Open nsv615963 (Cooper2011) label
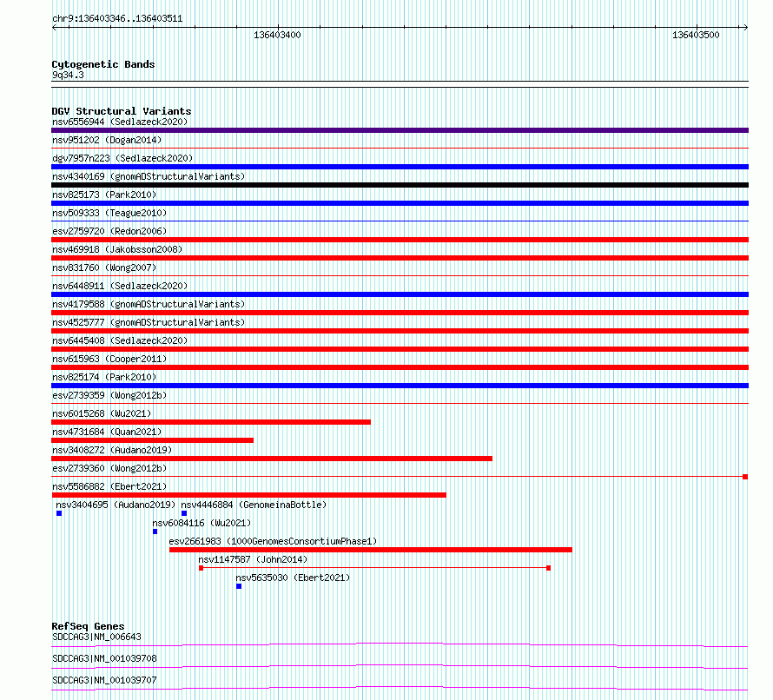773x700 pixels. (109, 359)
